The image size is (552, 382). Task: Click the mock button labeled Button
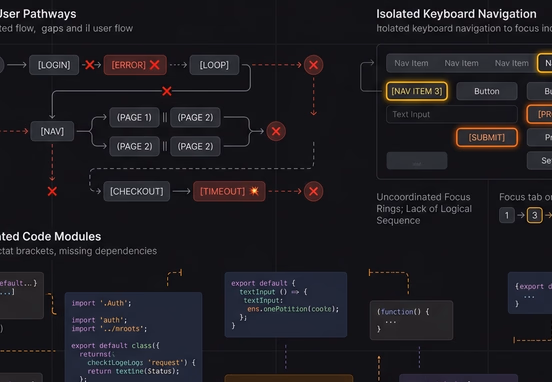tap(487, 91)
